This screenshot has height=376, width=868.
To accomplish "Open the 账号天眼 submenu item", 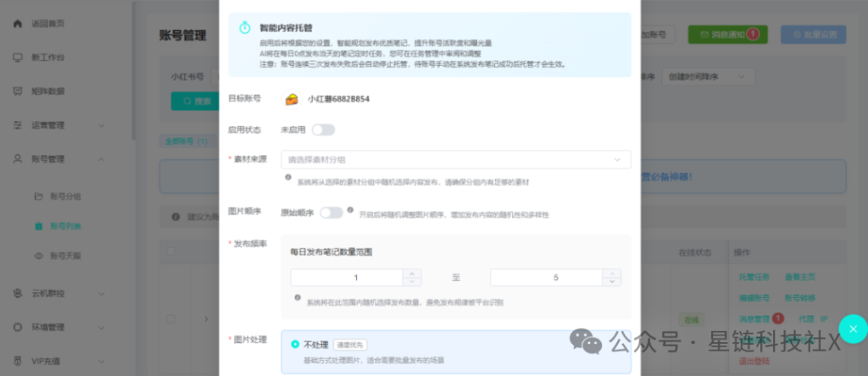I will 65,256.
